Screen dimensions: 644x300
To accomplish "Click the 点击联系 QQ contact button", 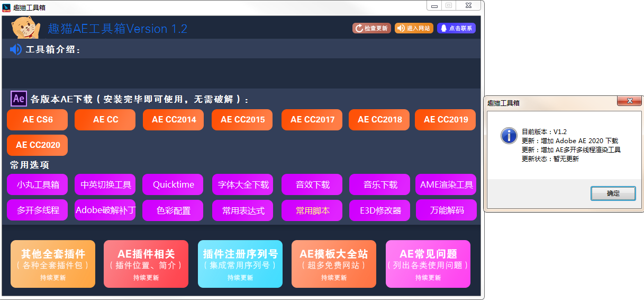I will click(456, 28).
